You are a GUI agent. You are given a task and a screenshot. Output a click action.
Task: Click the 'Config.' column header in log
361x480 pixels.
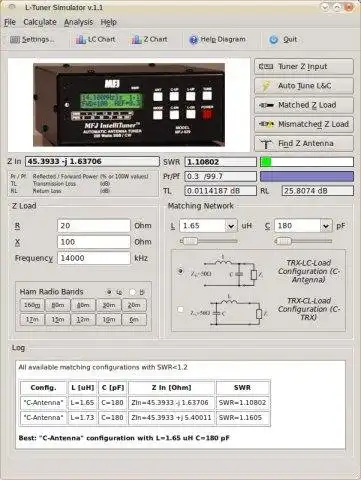43,388
